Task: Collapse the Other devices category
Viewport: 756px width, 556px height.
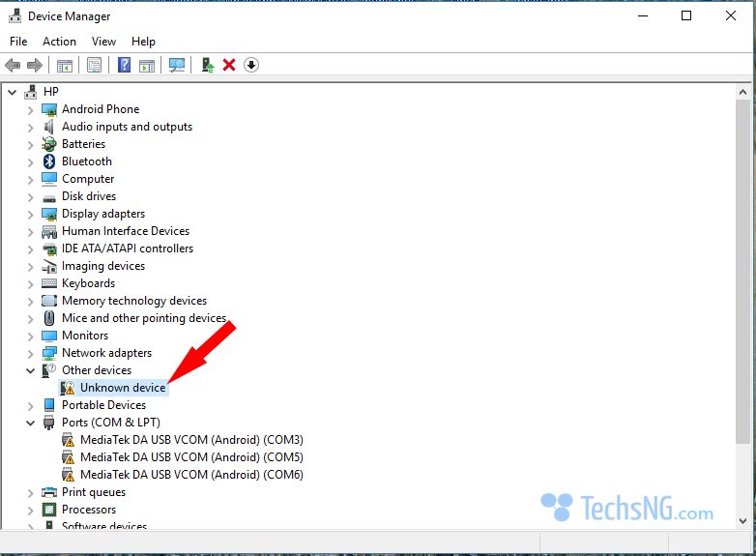Action: click(30, 370)
